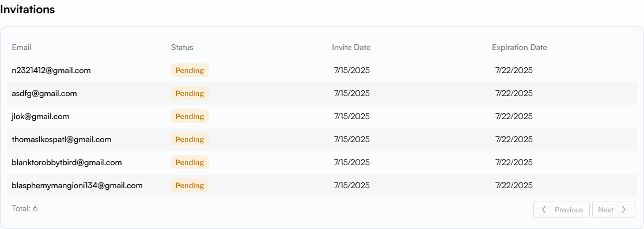Viewport: 644px width, 229px height.
Task: Click the Expiration Date column header
Action: click(x=520, y=47)
